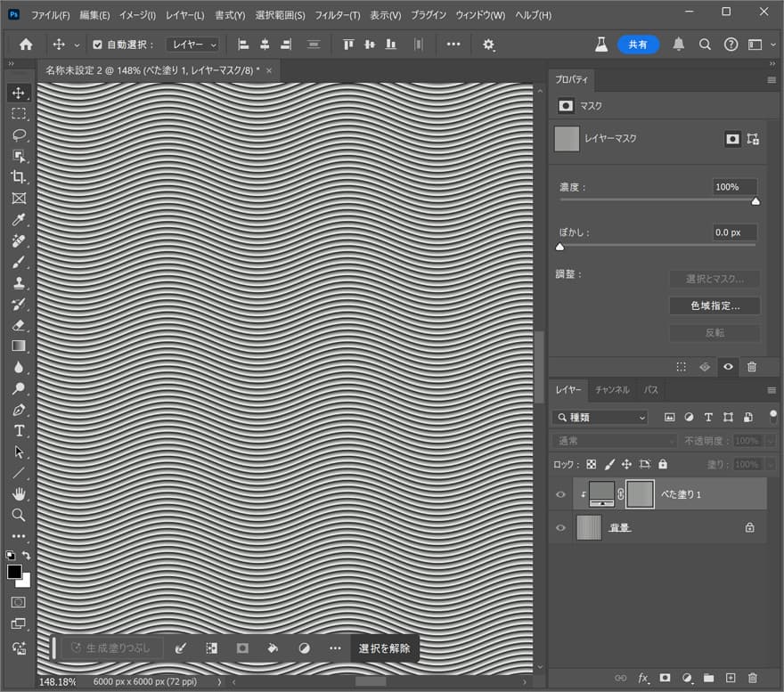Select the Lasso tool

pos(19,135)
